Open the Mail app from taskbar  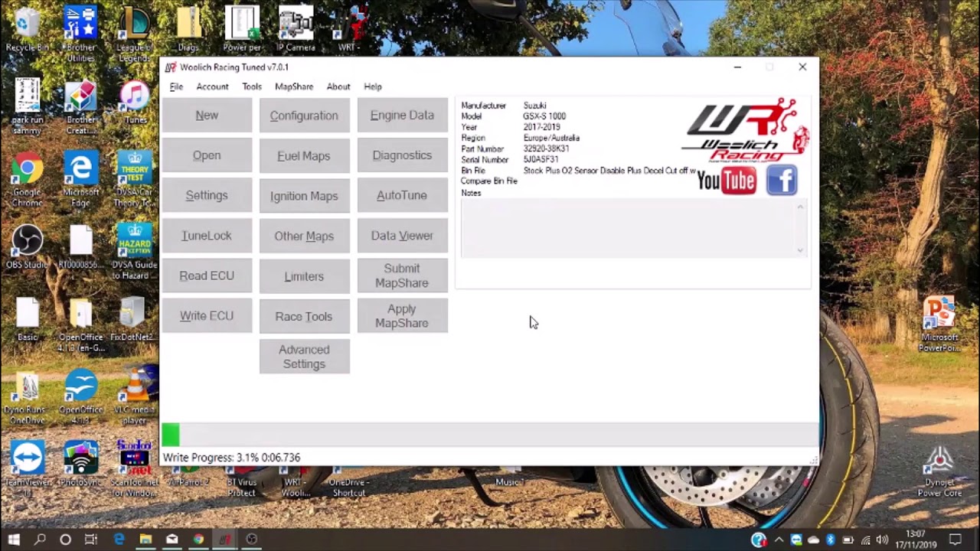(171, 539)
